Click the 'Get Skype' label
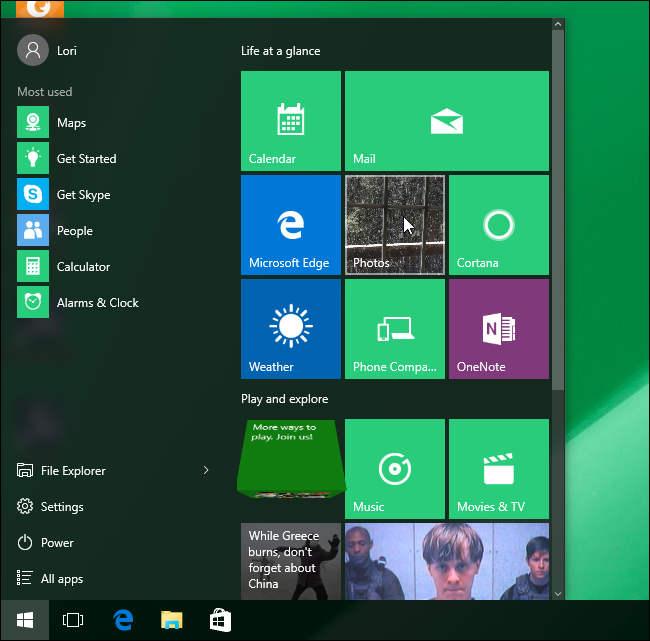The image size is (650, 641). 83,195
